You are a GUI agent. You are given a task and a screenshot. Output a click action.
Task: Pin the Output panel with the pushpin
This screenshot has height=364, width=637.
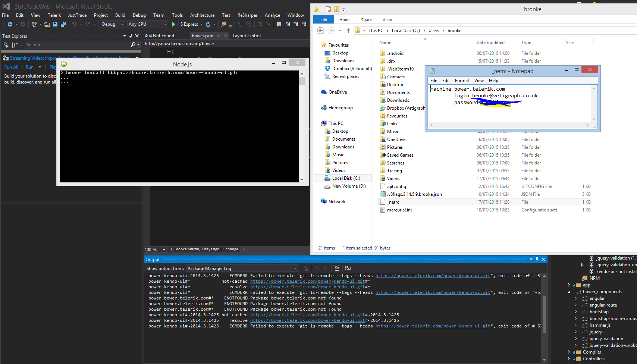tap(537, 259)
